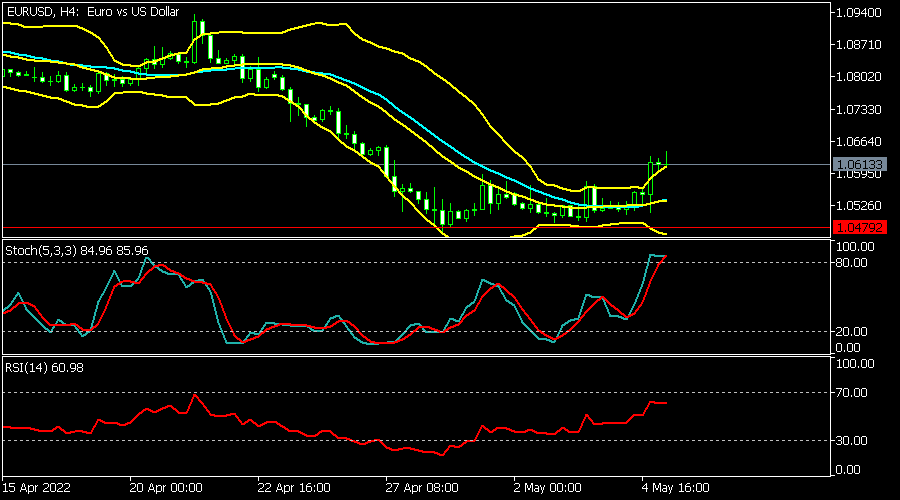Click RSI 70.00 level label
Viewport: 900px width, 500px height.
coord(851,393)
